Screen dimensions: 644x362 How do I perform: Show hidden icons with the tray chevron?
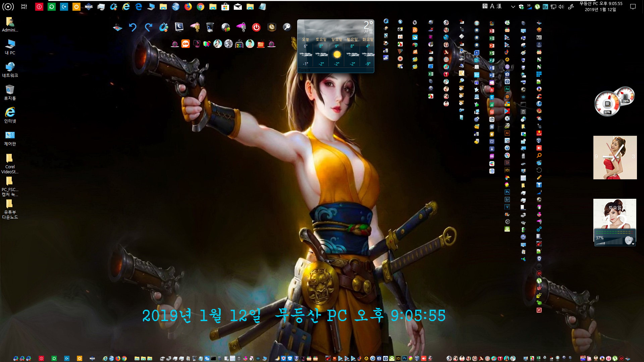click(513, 6)
